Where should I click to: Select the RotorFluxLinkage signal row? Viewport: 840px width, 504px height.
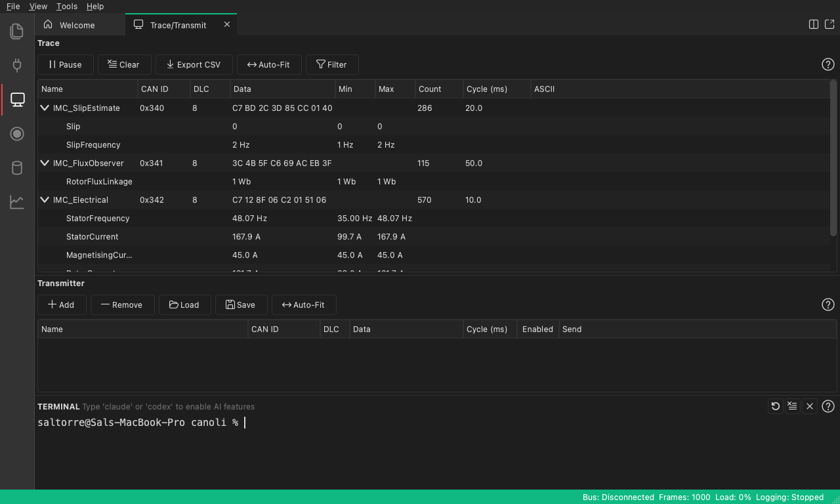click(434, 181)
